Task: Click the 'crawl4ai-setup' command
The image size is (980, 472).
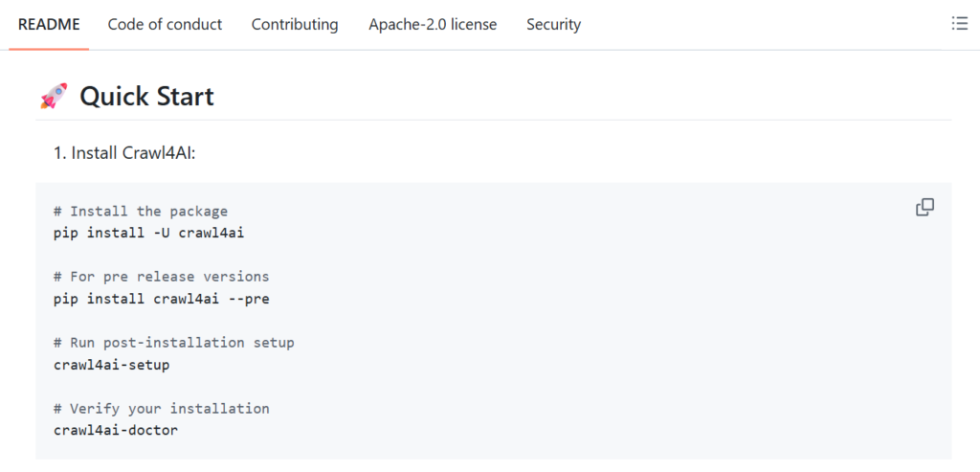Action: click(x=111, y=365)
